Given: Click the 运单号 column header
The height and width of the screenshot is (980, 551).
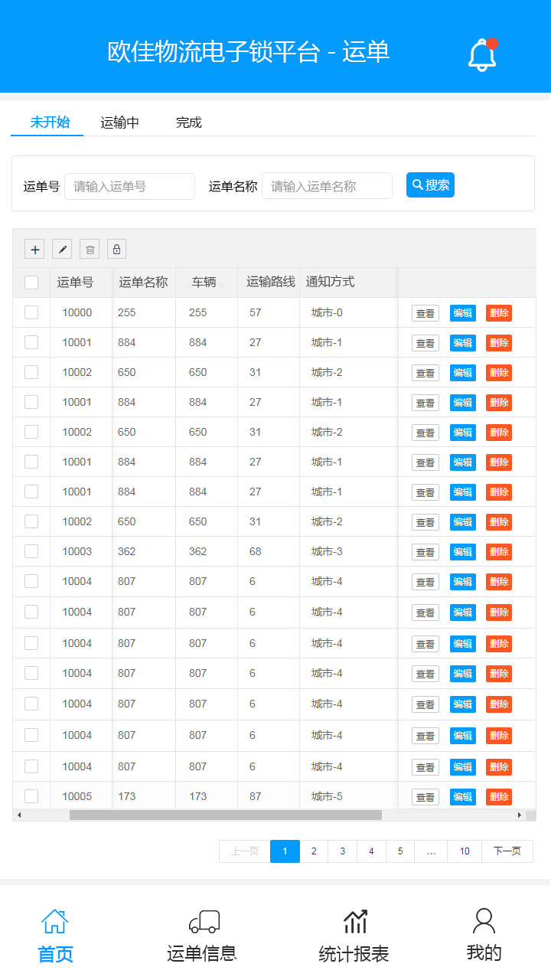Looking at the screenshot, I should coord(75,283).
